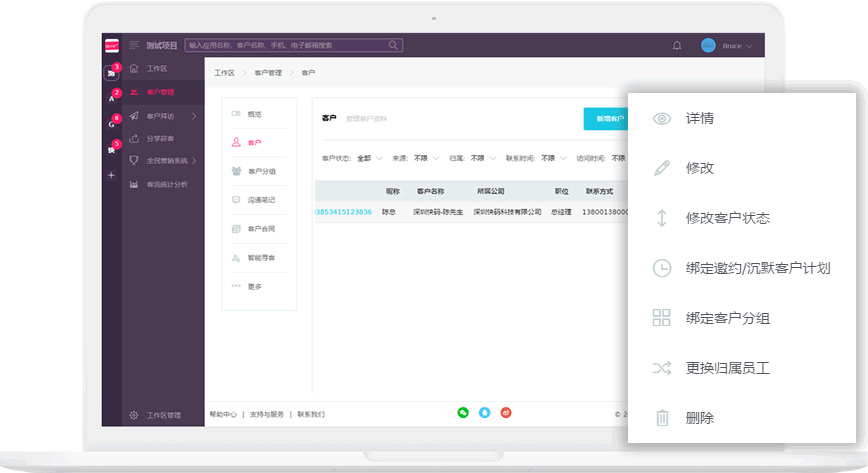Open the Bruce user account dropdown
Image resolution: width=868 pixels, height=473 pixels.
tap(727, 46)
